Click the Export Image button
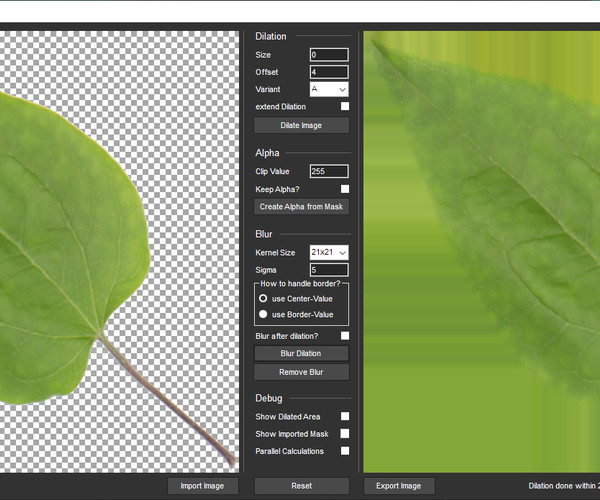 (399, 486)
